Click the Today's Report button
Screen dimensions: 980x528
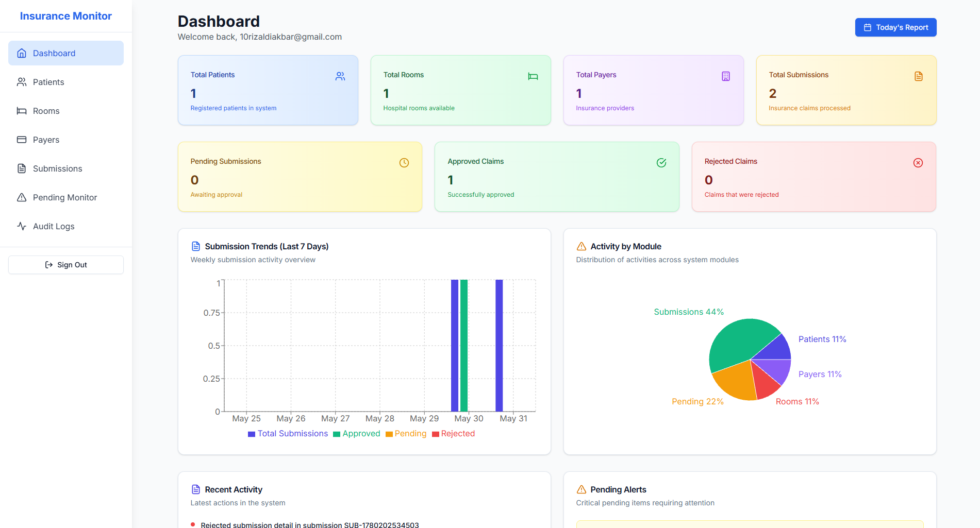[895, 27]
